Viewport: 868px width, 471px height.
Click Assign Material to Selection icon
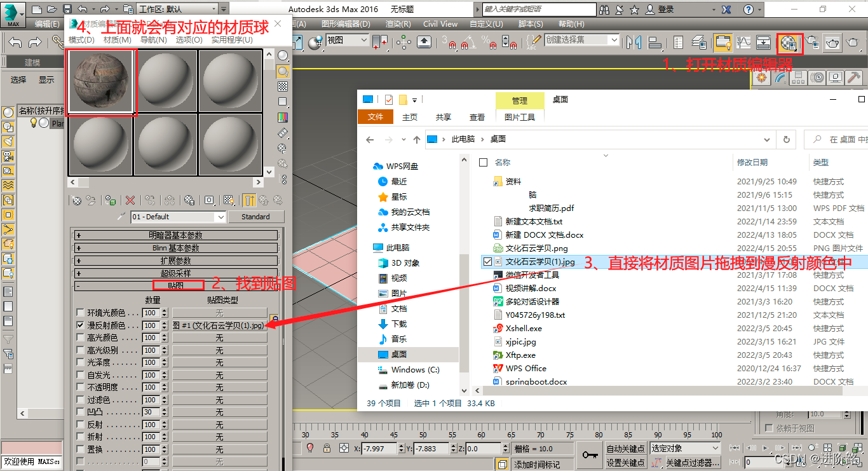pyautogui.click(x=111, y=200)
